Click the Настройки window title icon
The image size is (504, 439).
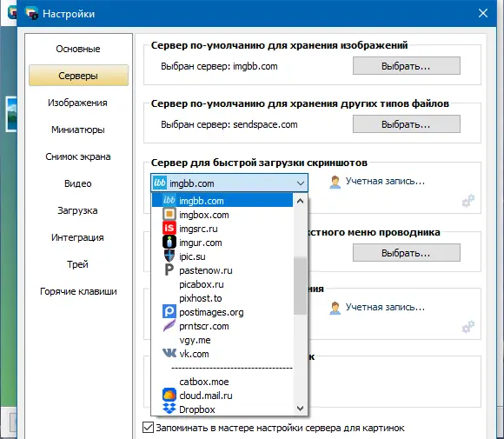coord(31,13)
